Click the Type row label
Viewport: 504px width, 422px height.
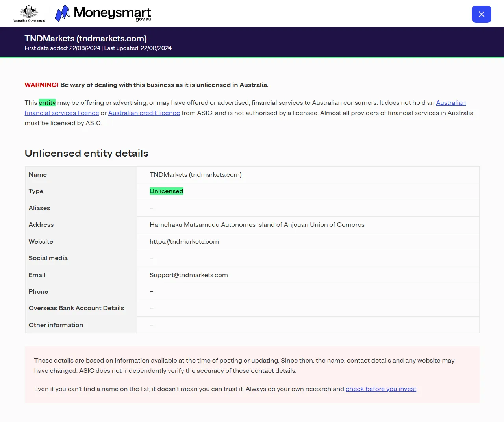click(x=36, y=191)
